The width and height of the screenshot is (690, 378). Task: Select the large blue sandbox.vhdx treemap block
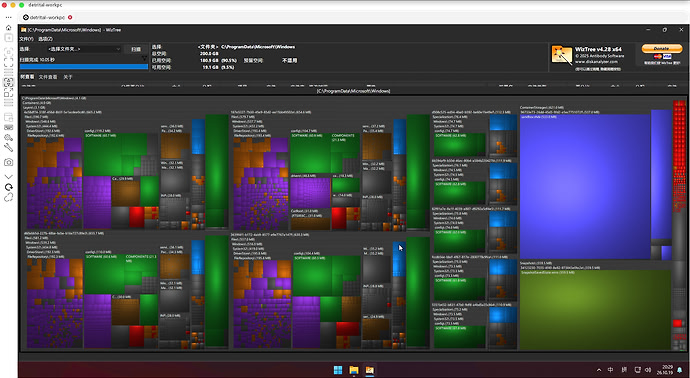[585, 187]
